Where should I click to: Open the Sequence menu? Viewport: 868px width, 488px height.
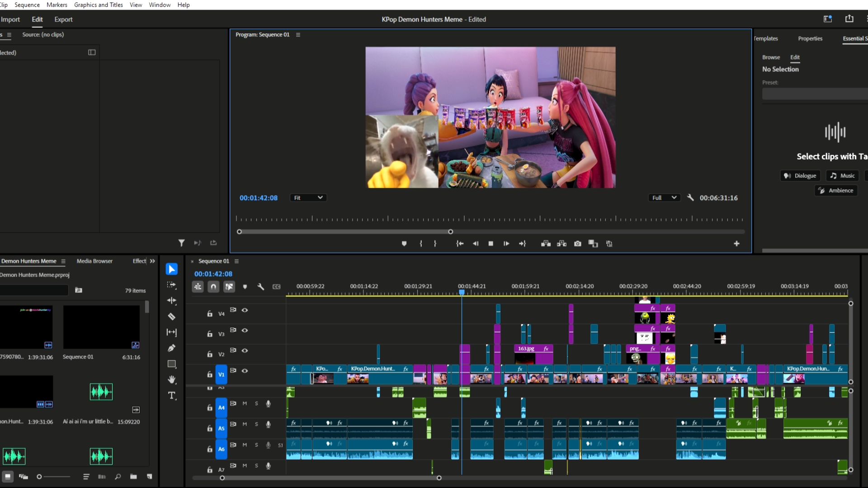[27, 5]
